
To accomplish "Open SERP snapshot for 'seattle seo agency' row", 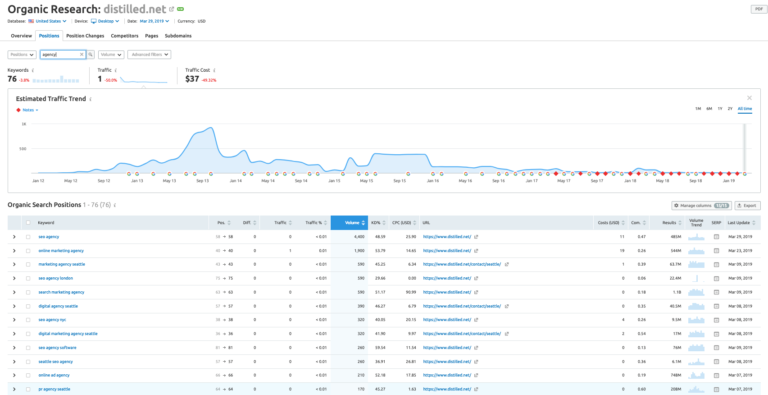I will click(x=716, y=361).
